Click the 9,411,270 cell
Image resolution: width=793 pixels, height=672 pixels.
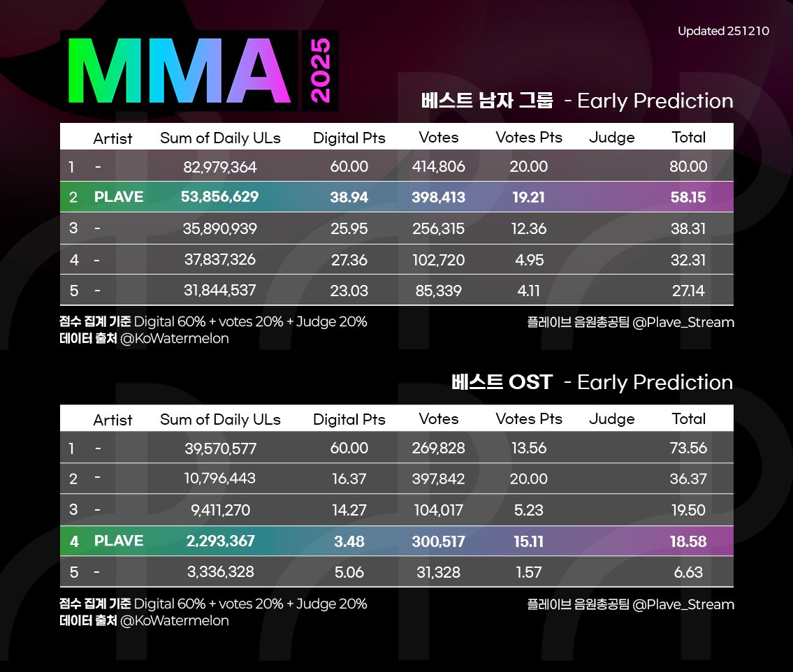coord(220,510)
